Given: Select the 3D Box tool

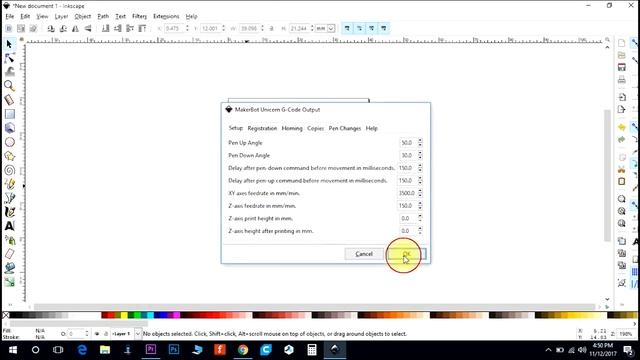Looking at the screenshot, I should 9,128.
